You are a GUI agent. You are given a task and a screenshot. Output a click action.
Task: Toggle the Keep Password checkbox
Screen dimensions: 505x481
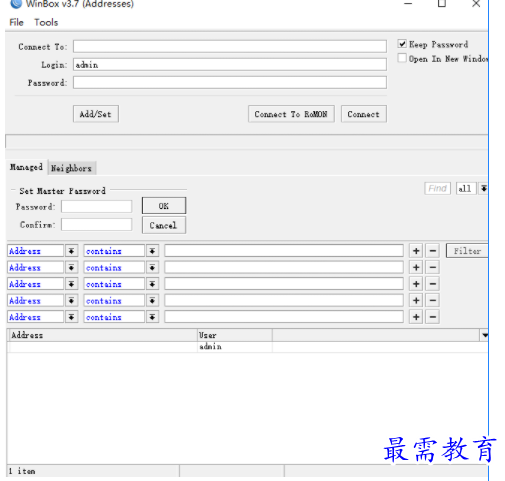pos(402,44)
